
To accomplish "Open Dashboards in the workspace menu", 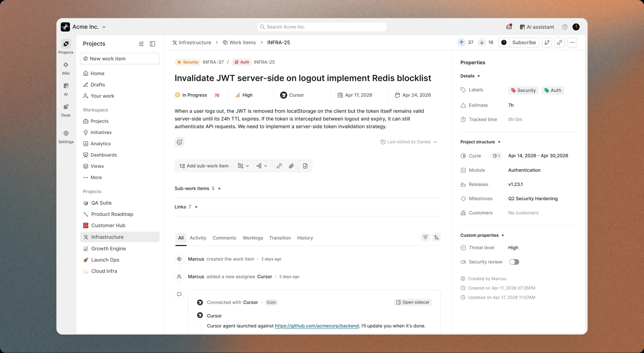I will click(x=120, y=155).
